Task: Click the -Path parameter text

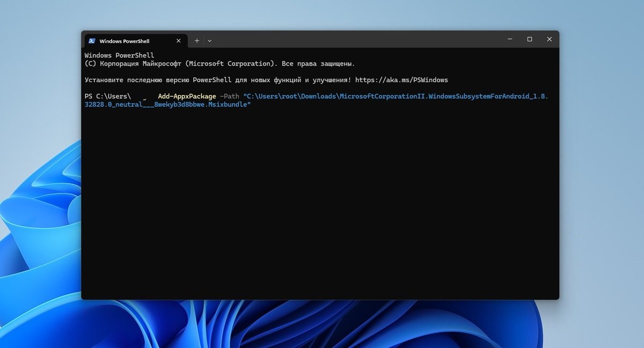Action: pyautogui.click(x=229, y=96)
